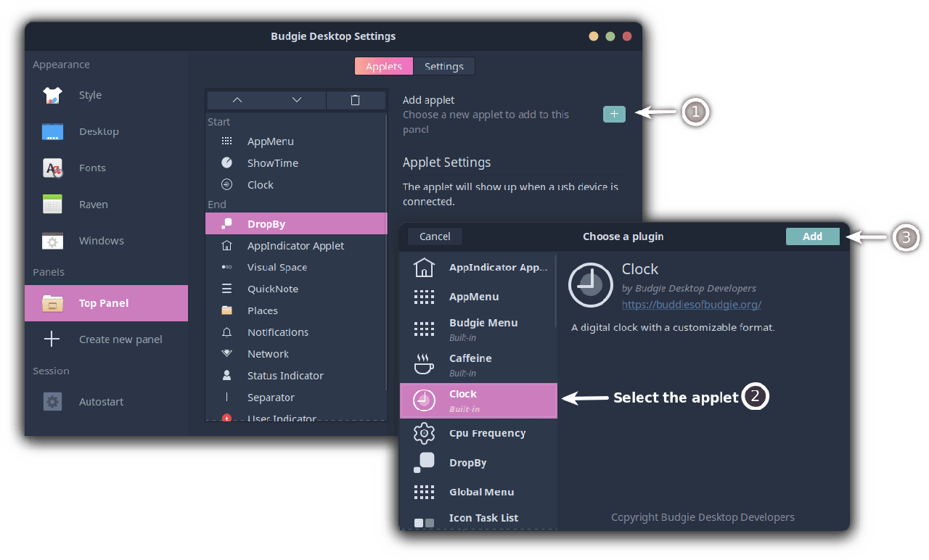The image size is (929, 560).
Task: Open the Style appearance section
Action: [90, 95]
